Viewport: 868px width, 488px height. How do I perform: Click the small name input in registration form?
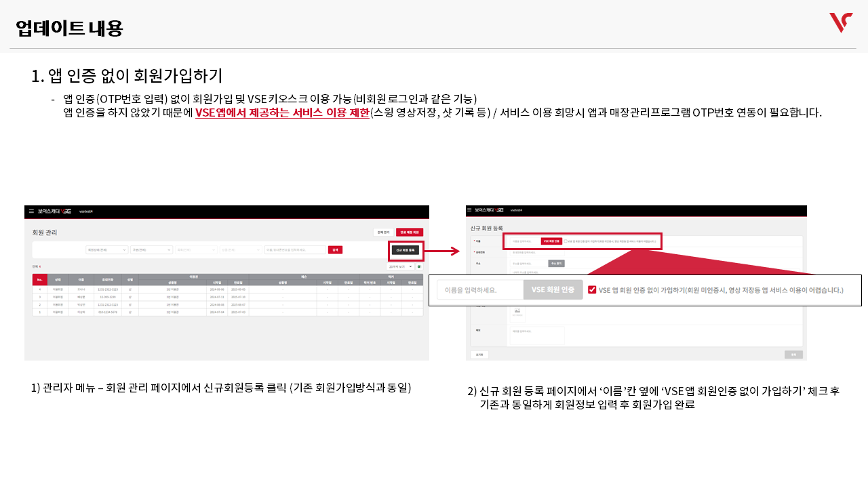pos(525,241)
